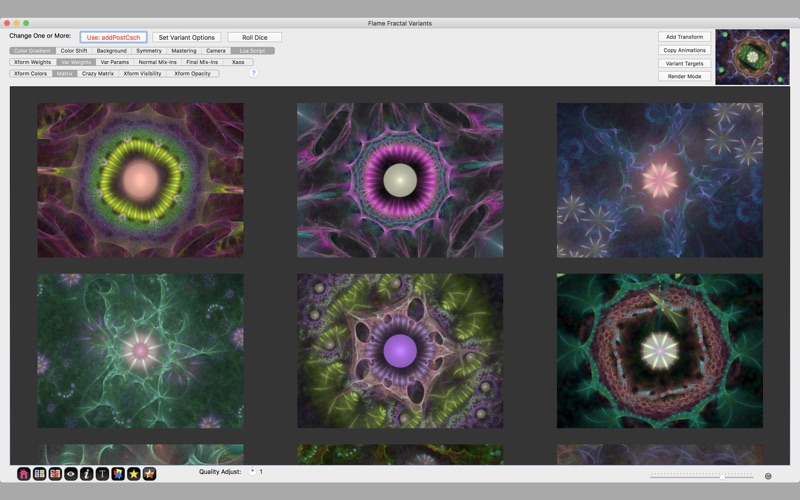800x500 pixels.
Task: Select the Crazy Matrix segment
Action: coord(98,73)
